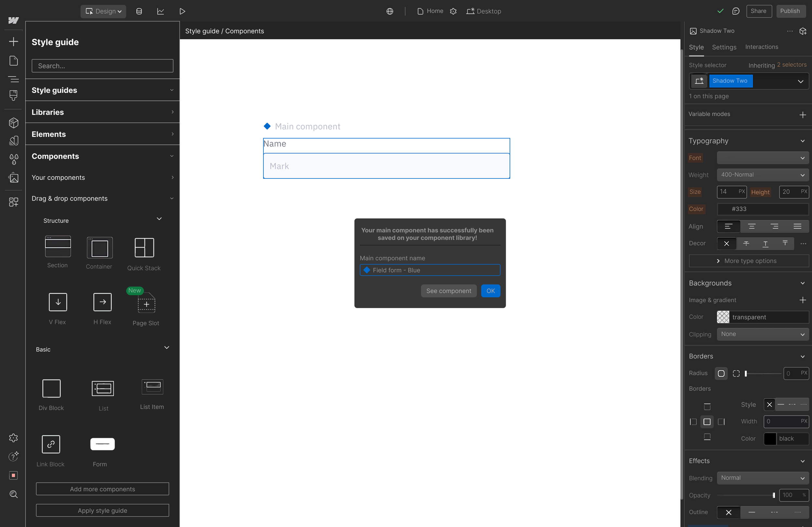
Task: Click the CMS database icon in top bar
Action: pyautogui.click(x=139, y=11)
